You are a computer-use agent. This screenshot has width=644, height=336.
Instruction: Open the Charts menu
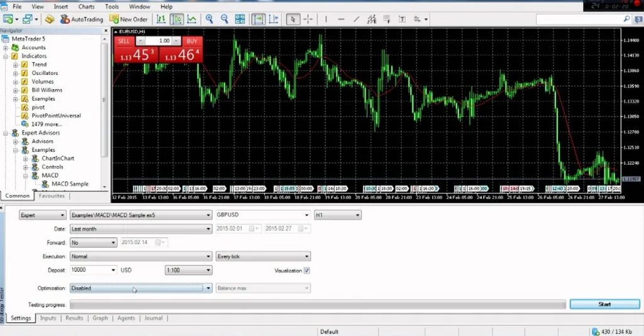tap(86, 6)
